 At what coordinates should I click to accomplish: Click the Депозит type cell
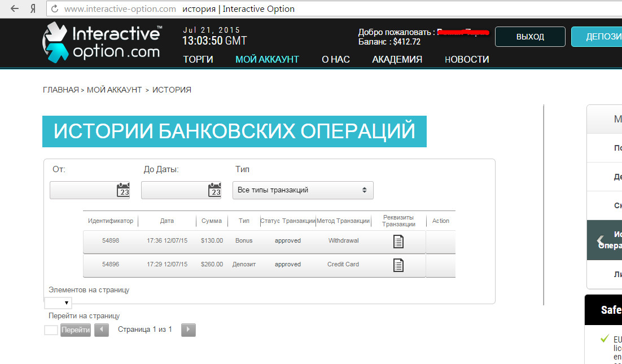point(244,265)
